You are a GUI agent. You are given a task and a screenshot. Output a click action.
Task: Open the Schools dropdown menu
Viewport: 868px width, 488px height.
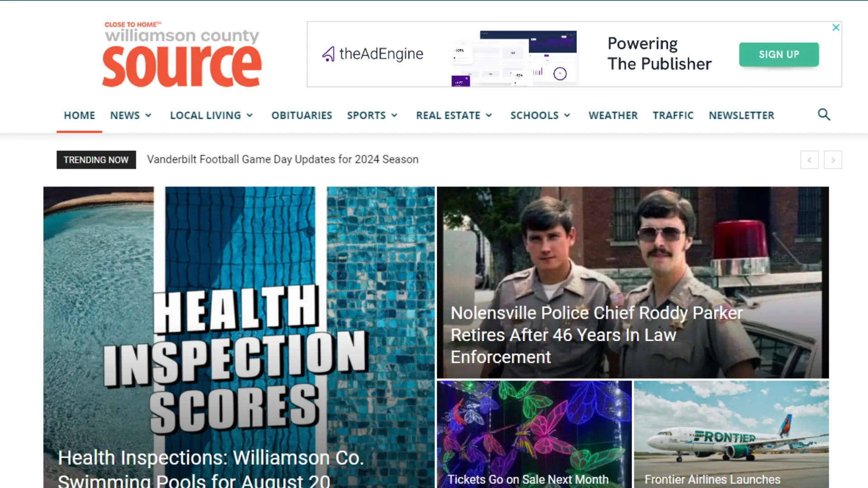540,115
